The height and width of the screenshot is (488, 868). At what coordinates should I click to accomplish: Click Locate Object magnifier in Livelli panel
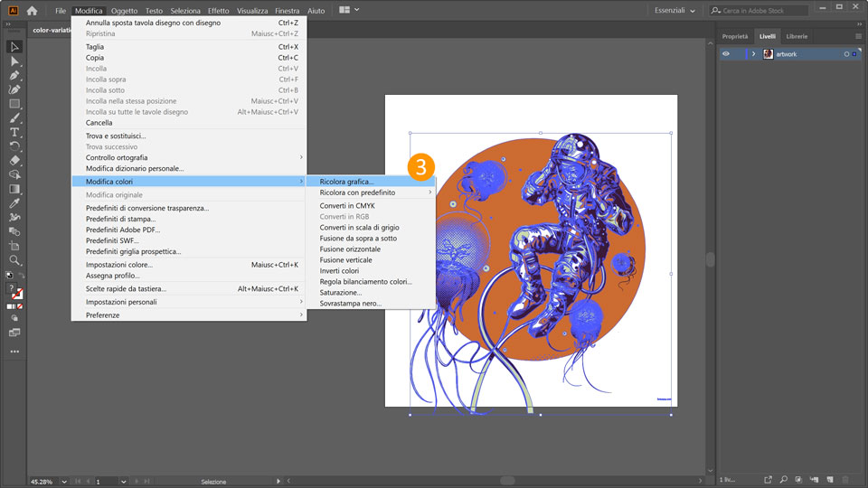pyautogui.click(x=783, y=480)
